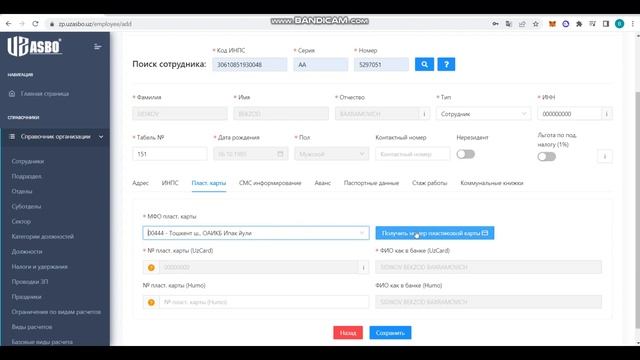The width and height of the screenshot is (640, 360).
Task: Click the browser address bar URL
Action: tap(95, 24)
